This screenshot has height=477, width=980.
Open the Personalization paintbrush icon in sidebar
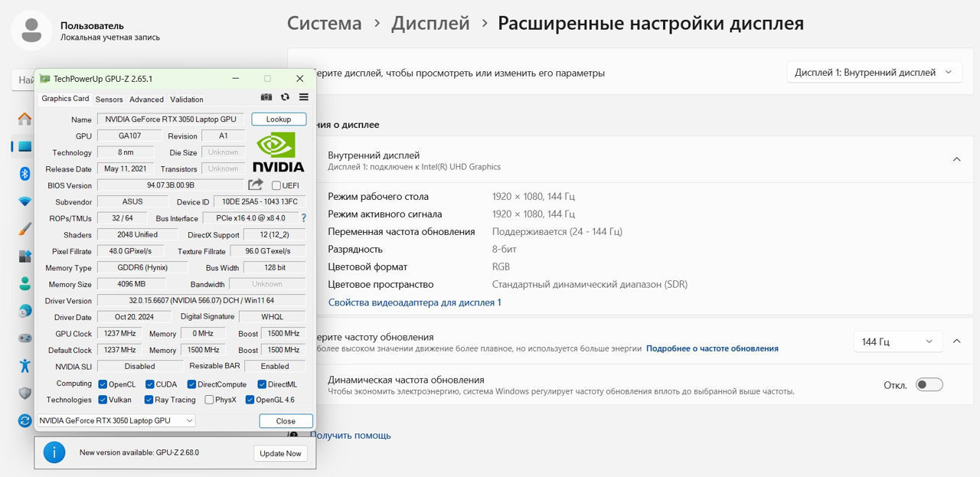pyautogui.click(x=24, y=229)
